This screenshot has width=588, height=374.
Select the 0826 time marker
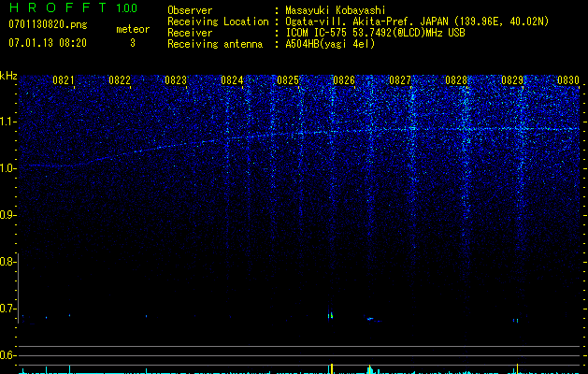[344, 80]
